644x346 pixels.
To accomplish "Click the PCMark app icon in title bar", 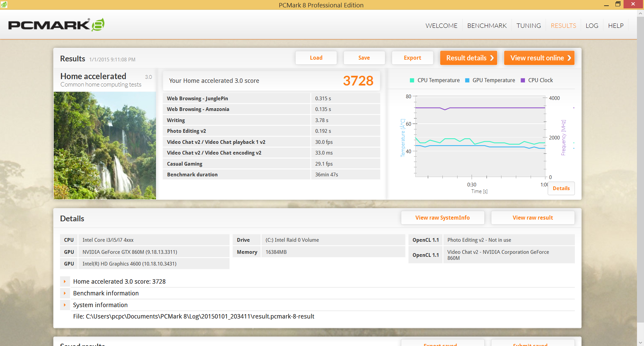I will click(x=4, y=4).
